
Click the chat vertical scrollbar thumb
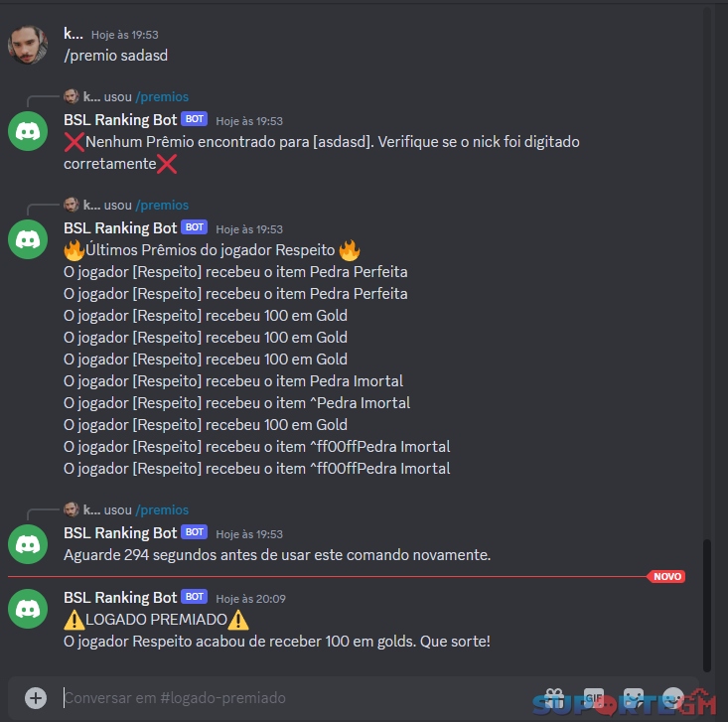(706, 605)
